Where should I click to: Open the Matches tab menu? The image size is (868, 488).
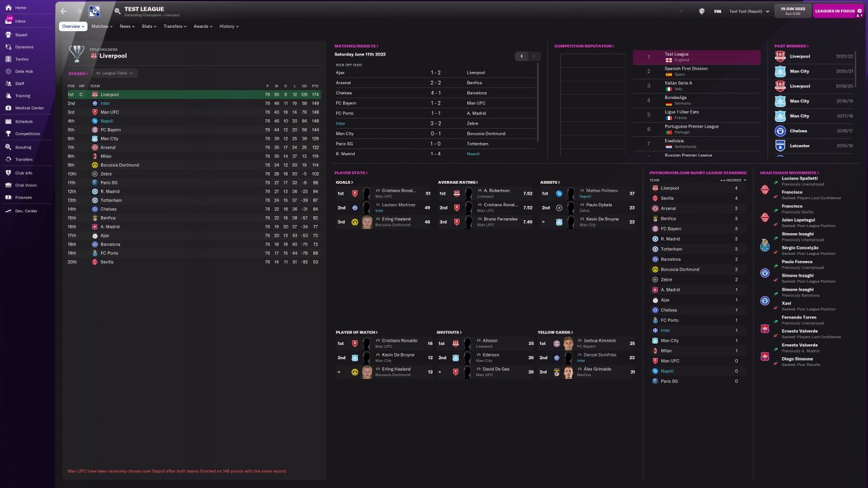(x=102, y=26)
